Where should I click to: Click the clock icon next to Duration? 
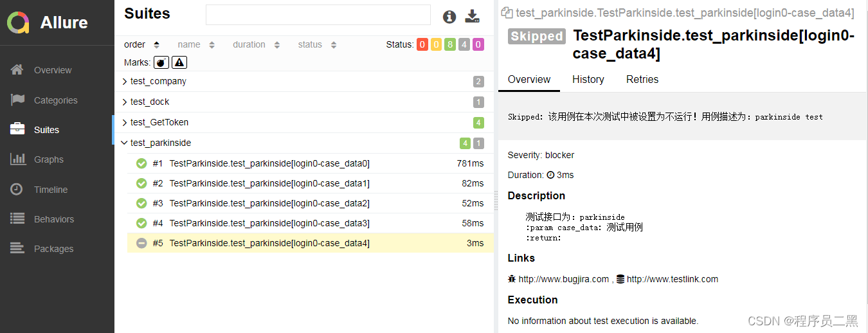tap(550, 175)
